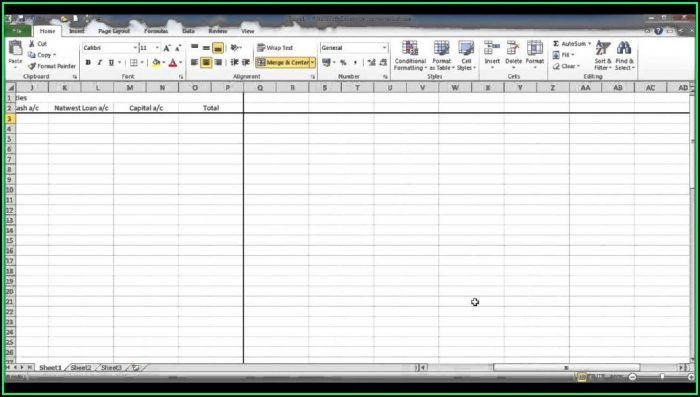Screen dimensions: 700x397
Task: Open Font group dialog launcher
Action: 181,77
